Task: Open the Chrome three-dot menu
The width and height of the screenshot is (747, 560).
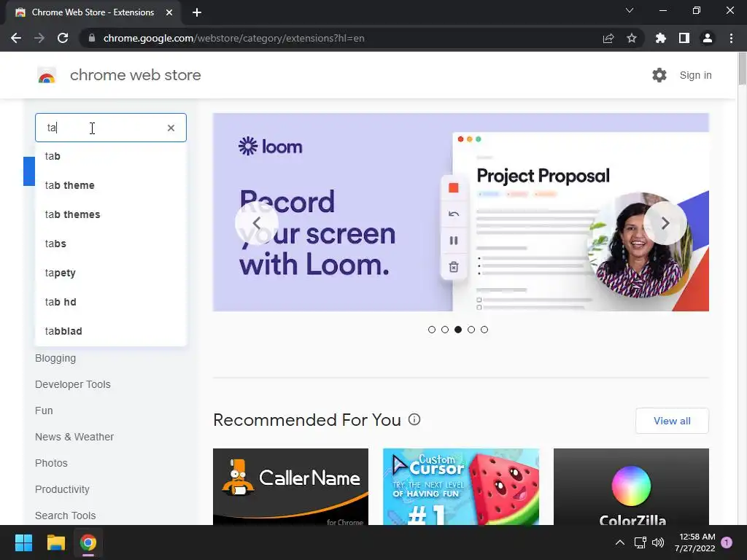Action: point(731,38)
